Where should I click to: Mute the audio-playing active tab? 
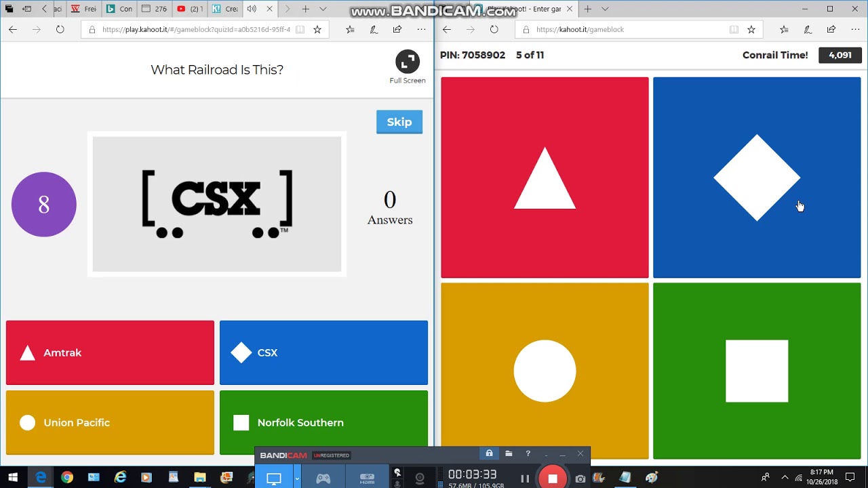(x=252, y=9)
